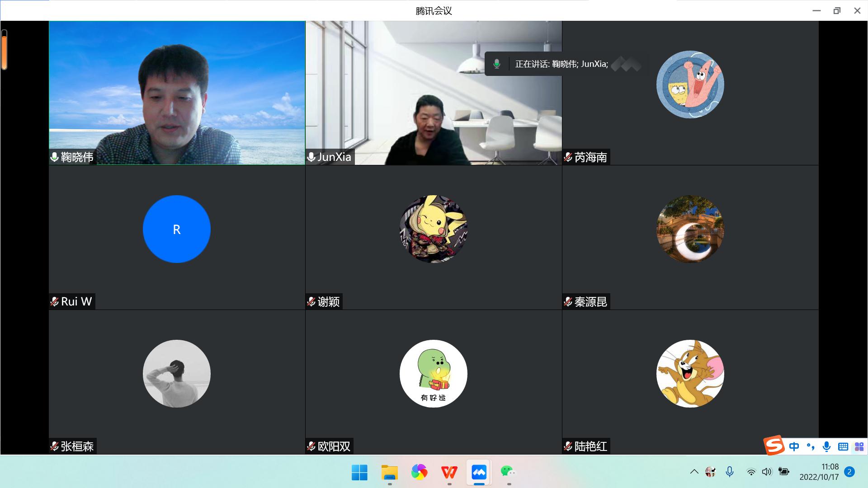This screenshot has height=488, width=868.
Task: Toggle Sogou punctuation mode button
Action: (810, 447)
